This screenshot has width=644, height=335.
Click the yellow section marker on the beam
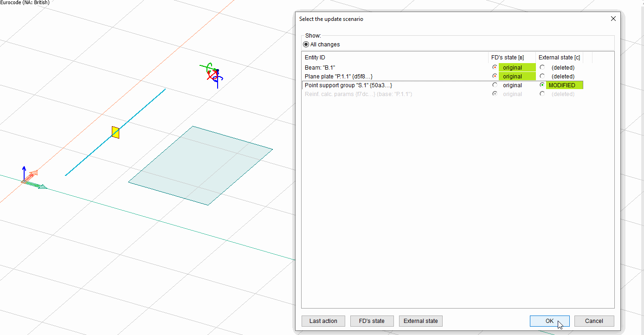tap(116, 132)
